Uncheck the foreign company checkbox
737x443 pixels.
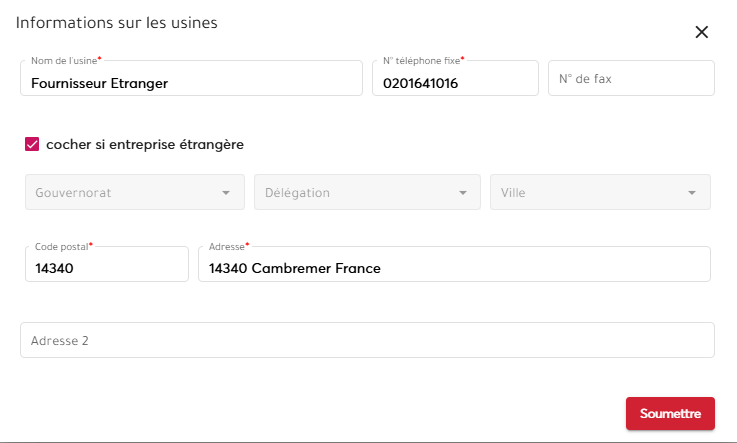(x=32, y=144)
